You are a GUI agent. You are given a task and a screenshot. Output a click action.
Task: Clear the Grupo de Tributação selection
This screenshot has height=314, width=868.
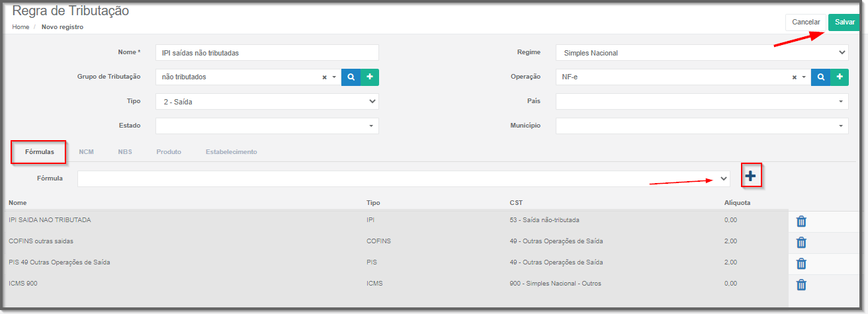click(324, 77)
